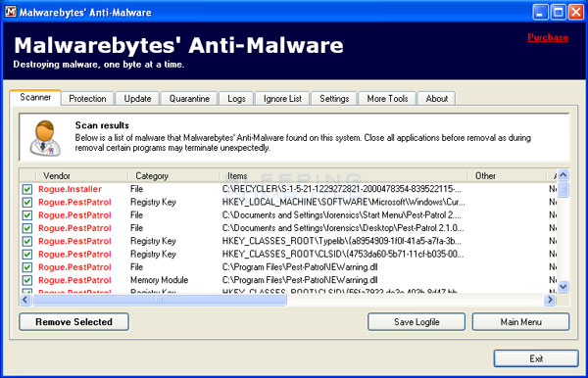588x378 pixels.
Task: Save the scan logfile
Action: tap(416, 322)
